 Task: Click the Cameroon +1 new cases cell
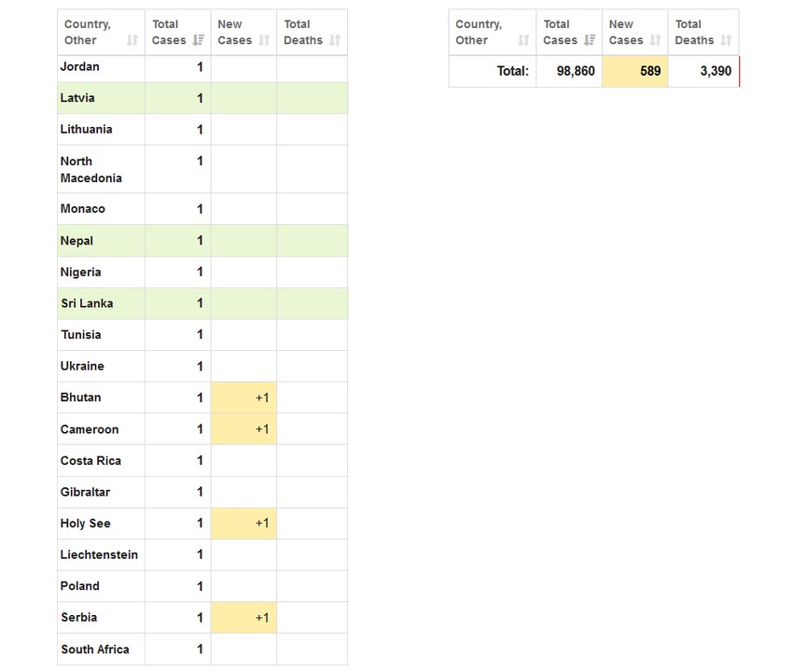[244, 429]
